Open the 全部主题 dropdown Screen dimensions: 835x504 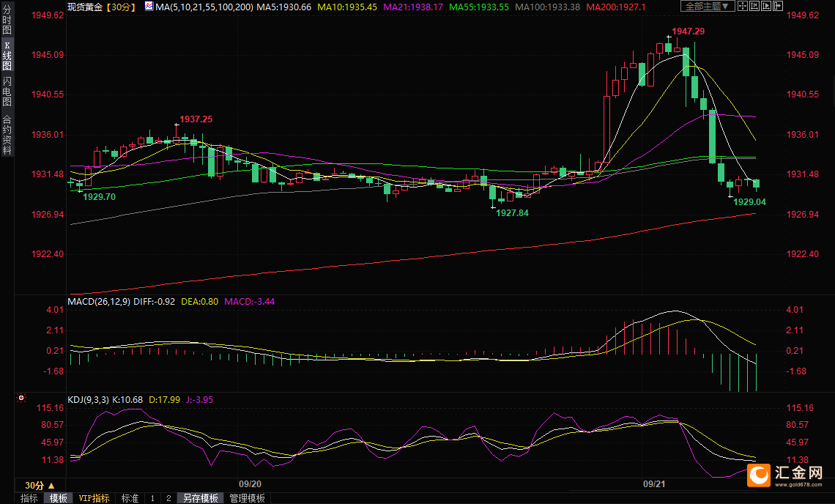(708, 6)
